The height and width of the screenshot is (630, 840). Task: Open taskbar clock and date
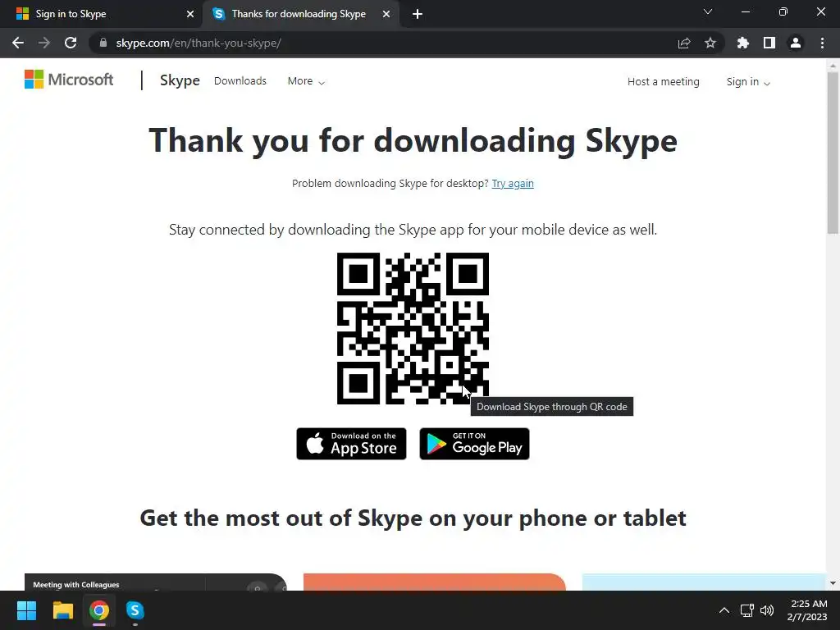(x=807, y=610)
